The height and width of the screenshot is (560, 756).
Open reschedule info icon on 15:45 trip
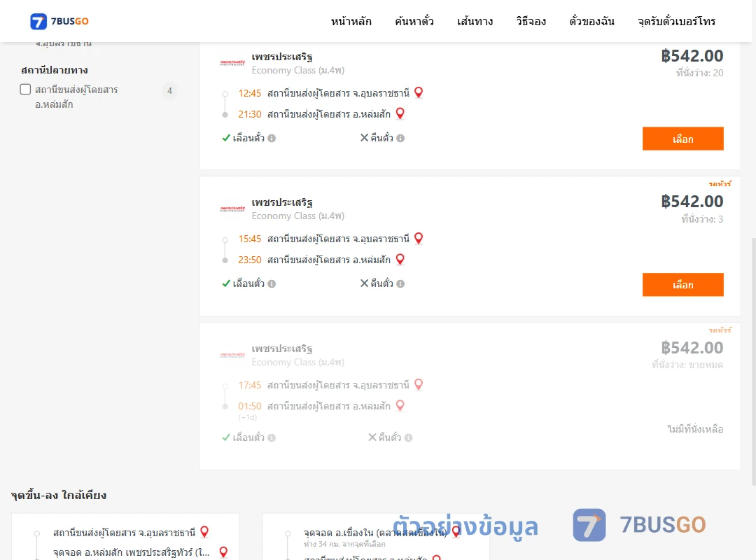[x=272, y=284]
